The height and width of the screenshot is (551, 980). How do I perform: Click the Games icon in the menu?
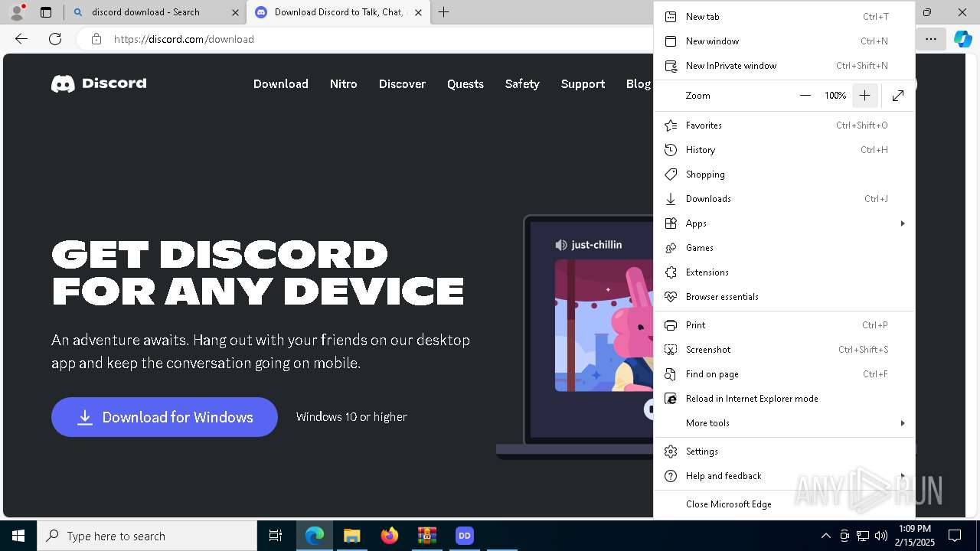click(x=671, y=248)
